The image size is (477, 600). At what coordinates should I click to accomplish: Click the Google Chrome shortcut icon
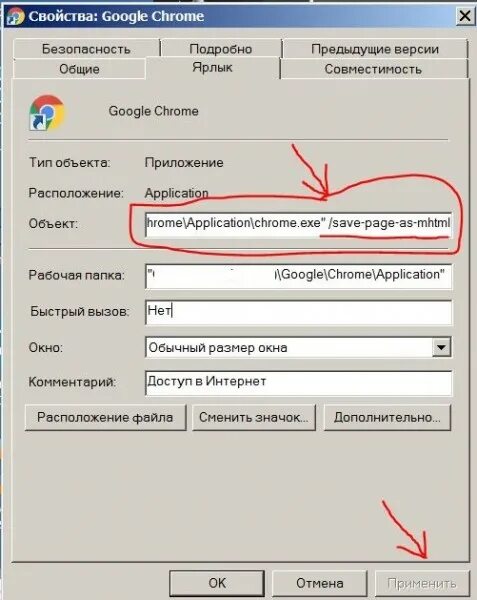[47, 113]
